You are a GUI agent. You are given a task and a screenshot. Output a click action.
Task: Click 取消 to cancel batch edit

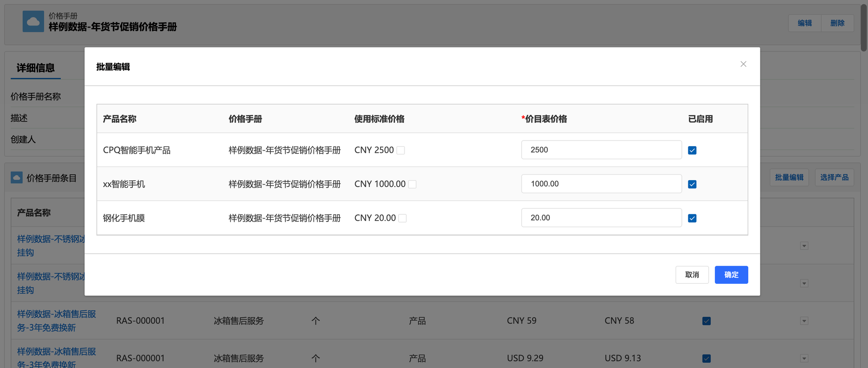(692, 275)
